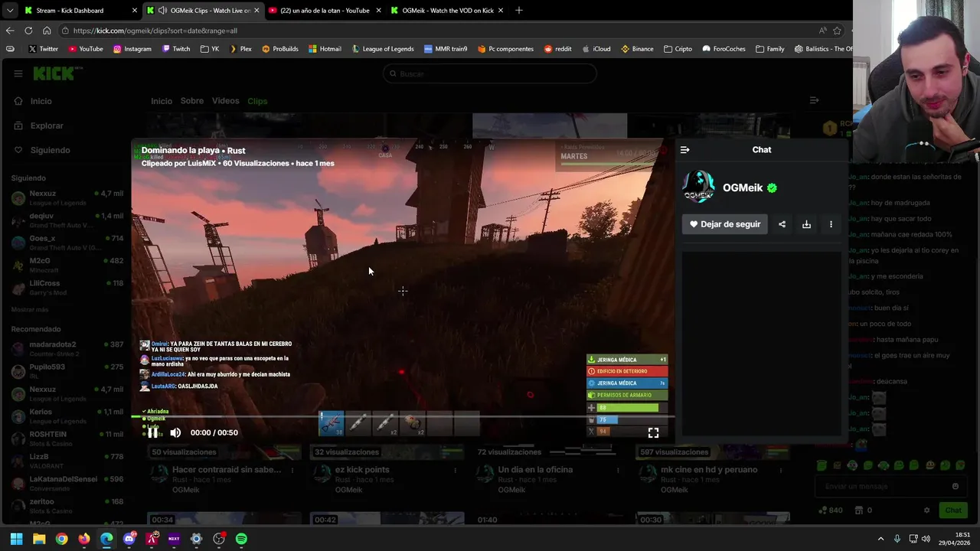Open the Windows Start menu
This screenshot has height=551, width=980.
16,539
